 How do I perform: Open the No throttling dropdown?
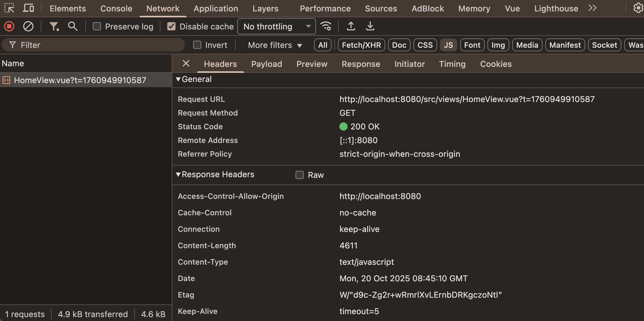click(x=276, y=26)
